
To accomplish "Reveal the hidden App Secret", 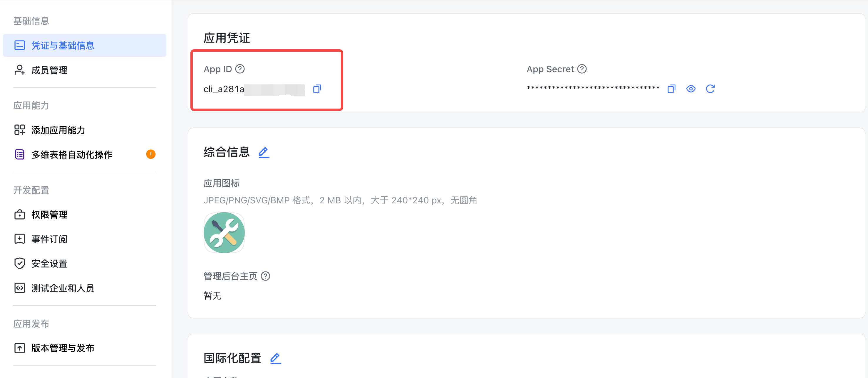I will coord(691,89).
